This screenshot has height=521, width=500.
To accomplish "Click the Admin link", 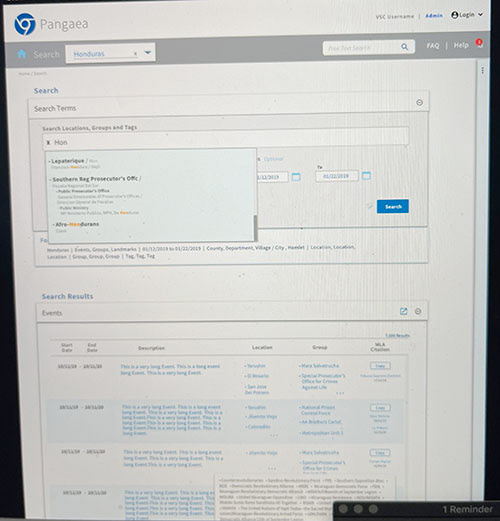I will 434,16.
